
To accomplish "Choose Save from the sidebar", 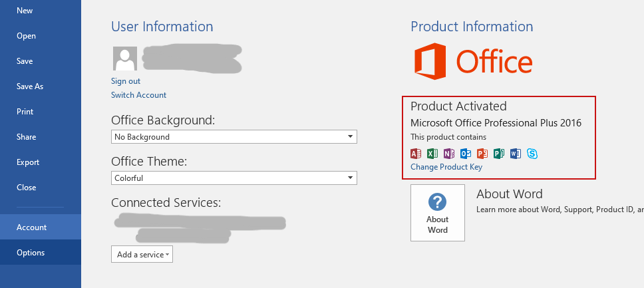I will coord(41,61).
